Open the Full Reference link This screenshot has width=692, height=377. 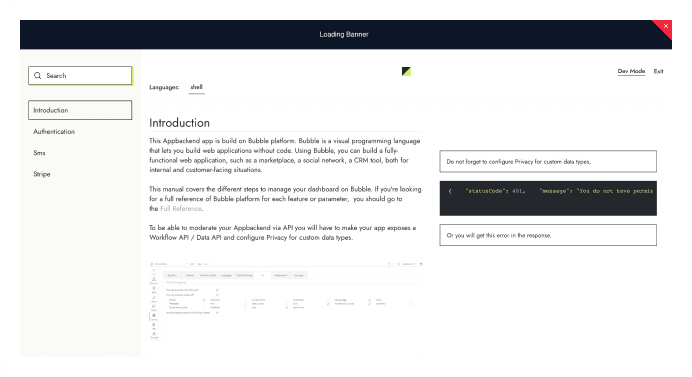click(x=181, y=208)
